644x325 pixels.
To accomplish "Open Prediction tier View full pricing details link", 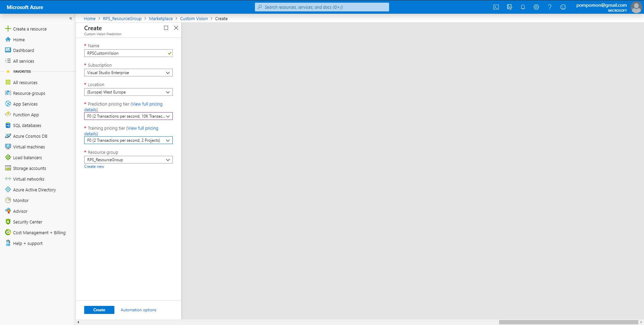I will pos(147,104).
